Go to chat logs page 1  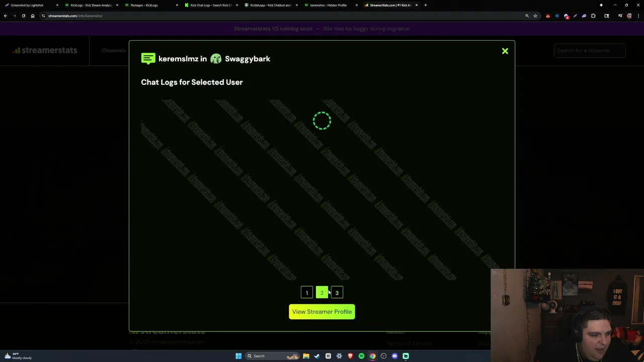(x=307, y=293)
